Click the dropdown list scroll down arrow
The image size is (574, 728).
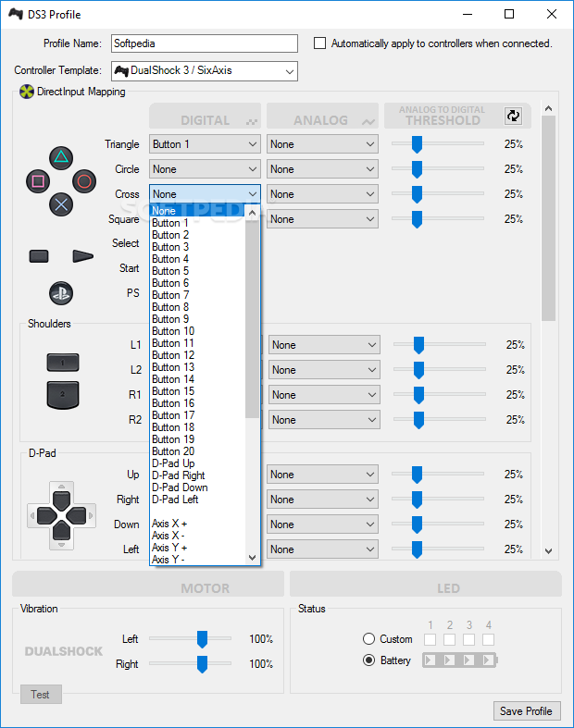[x=253, y=558]
